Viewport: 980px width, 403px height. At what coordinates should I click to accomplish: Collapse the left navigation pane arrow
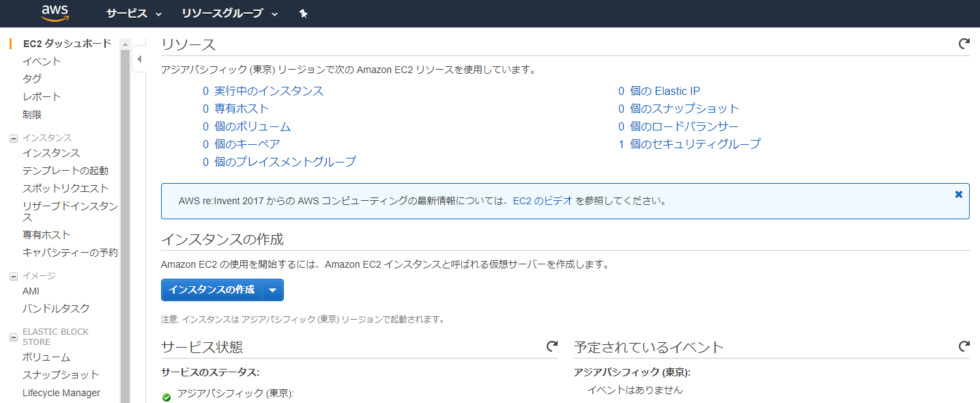(x=139, y=59)
